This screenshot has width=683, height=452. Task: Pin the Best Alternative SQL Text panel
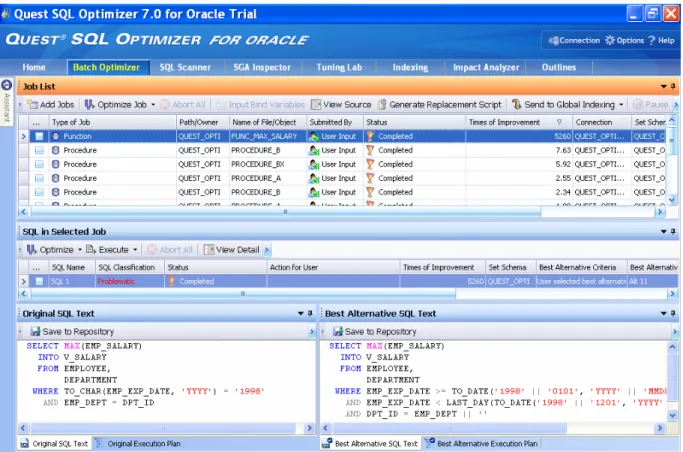(x=673, y=313)
